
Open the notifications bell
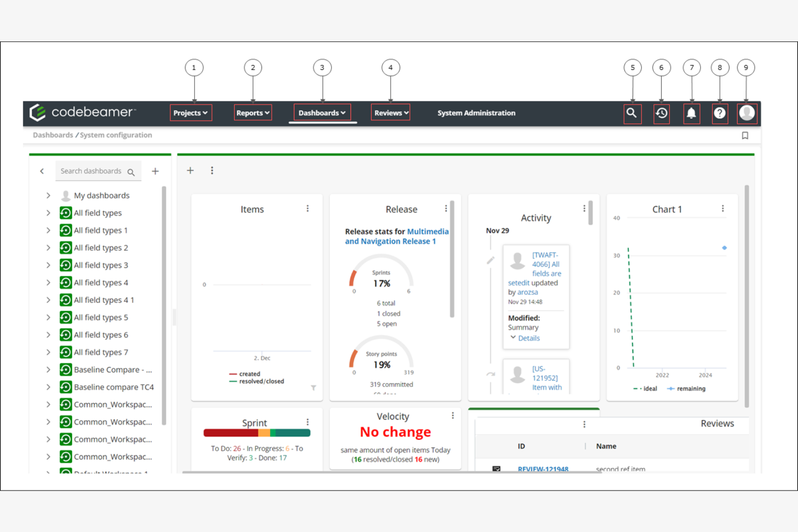tap(691, 113)
